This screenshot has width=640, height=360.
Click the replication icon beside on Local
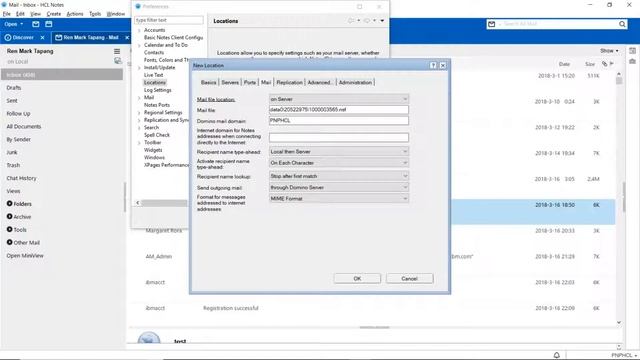click(118, 61)
